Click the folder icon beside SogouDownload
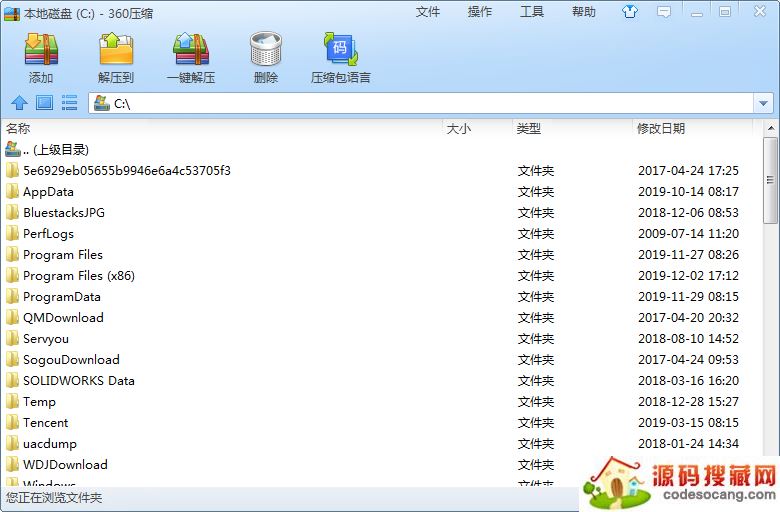The height and width of the screenshot is (512, 780). 12,359
